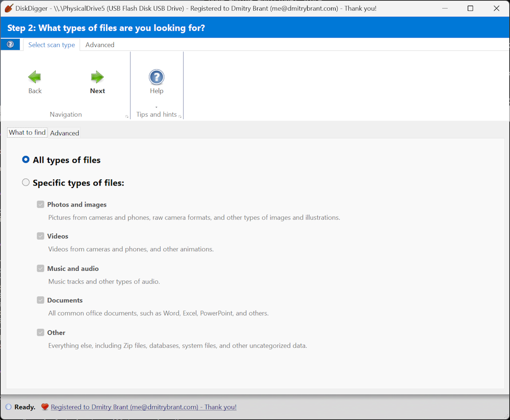Maximize the DiskDigger window

pos(470,9)
